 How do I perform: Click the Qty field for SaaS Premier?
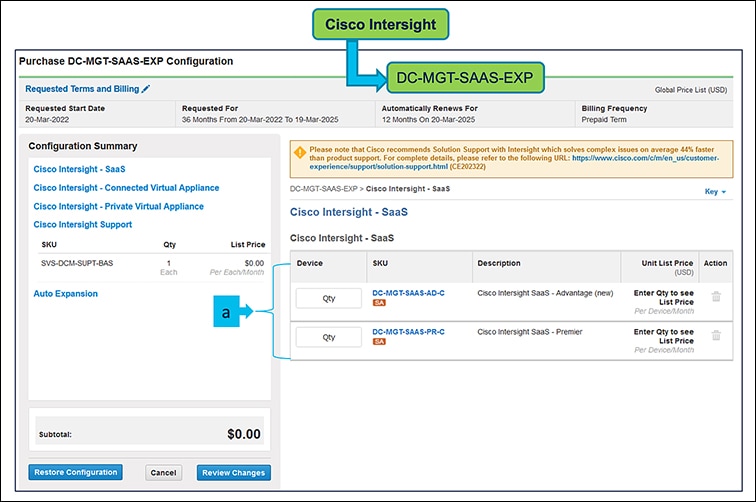328,337
